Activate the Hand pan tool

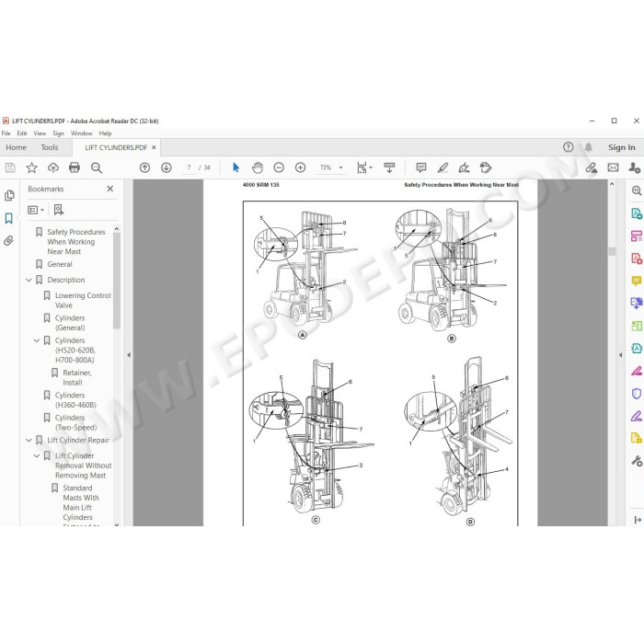(258, 167)
